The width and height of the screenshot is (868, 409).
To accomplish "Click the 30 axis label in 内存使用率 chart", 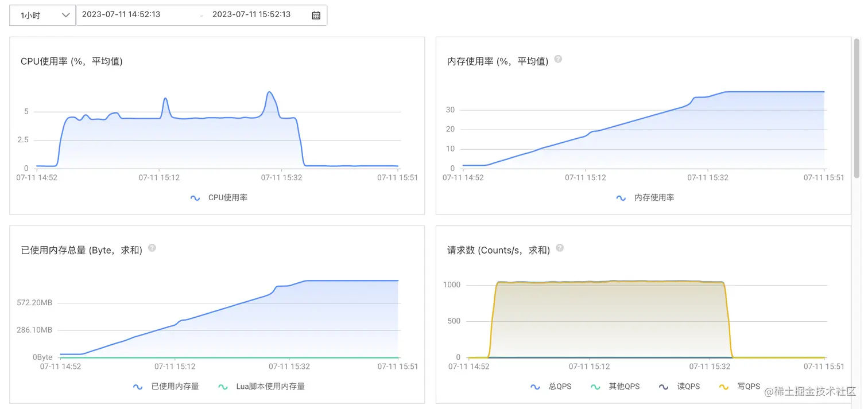I will click(x=450, y=110).
